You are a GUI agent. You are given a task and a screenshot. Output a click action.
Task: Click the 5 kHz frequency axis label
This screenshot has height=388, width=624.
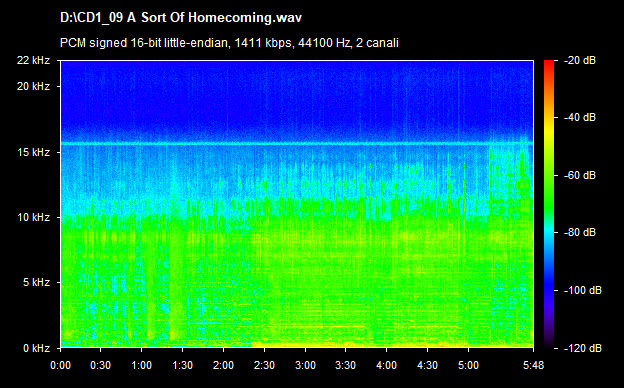[36, 283]
